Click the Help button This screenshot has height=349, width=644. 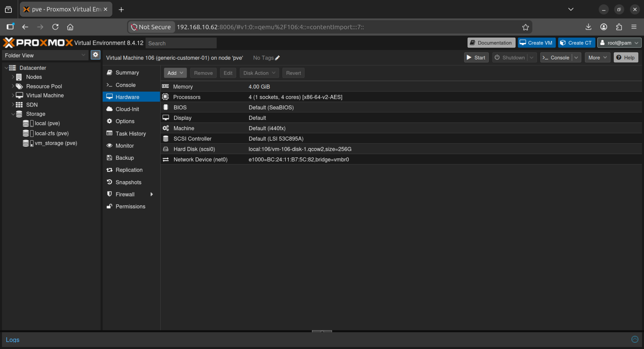pos(626,57)
